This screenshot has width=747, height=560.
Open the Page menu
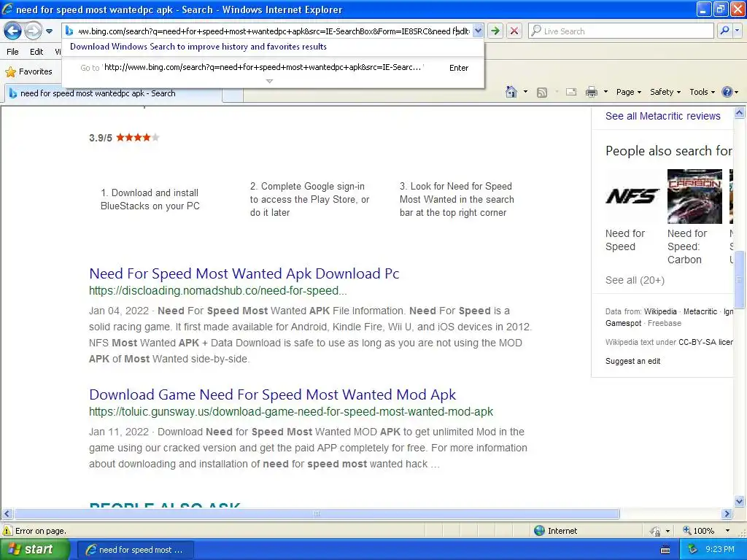[x=629, y=92]
